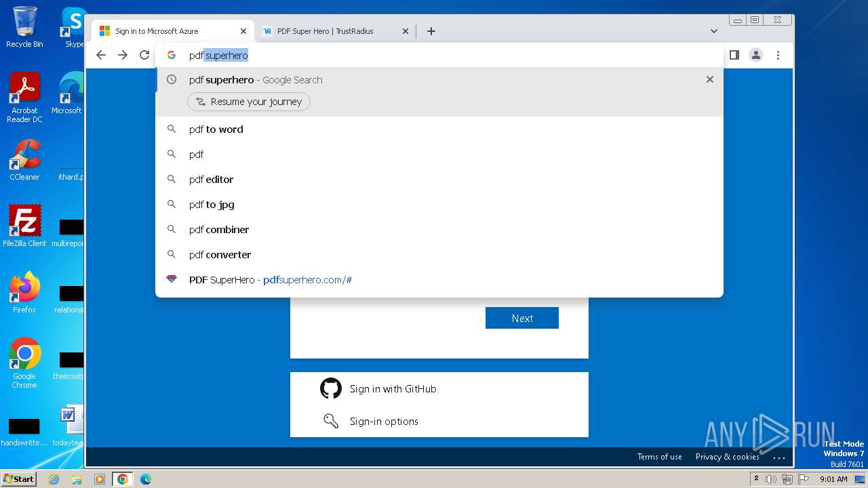
Task: Choose the pdf editor suggestion
Action: click(439, 180)
